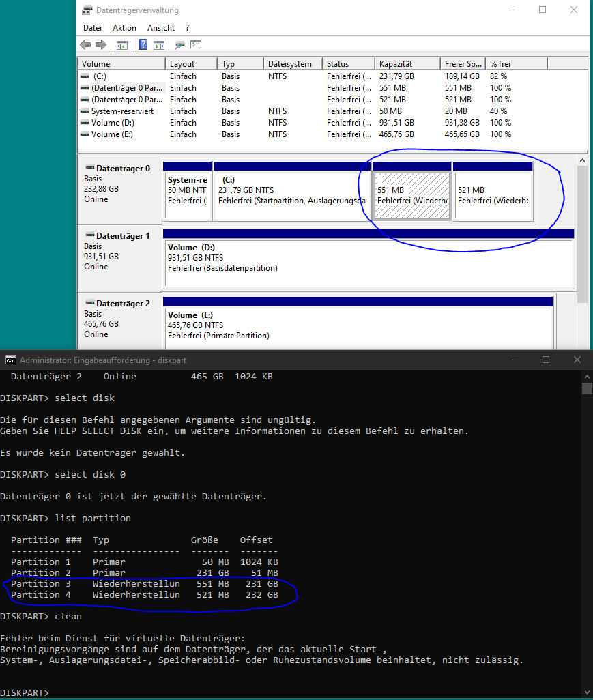The width and height of the screenshot is (593, 700).
Task: Click the 231,79 GB capacity cell
Action: click(396, 76)
